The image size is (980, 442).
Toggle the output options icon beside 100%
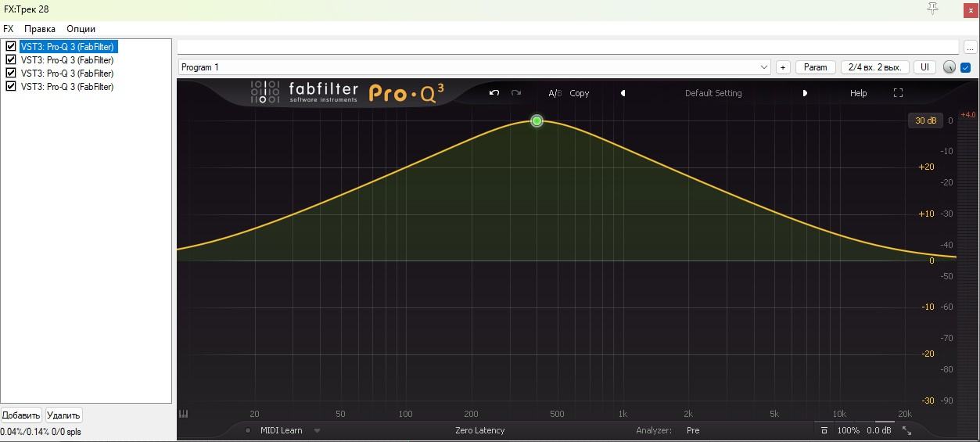(824, 430)
